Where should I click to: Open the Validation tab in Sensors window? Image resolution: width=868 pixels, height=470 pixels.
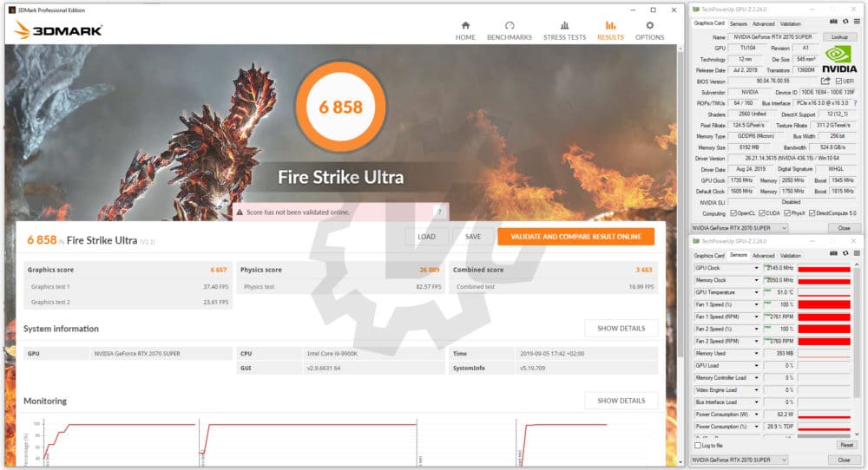point(790,256)
